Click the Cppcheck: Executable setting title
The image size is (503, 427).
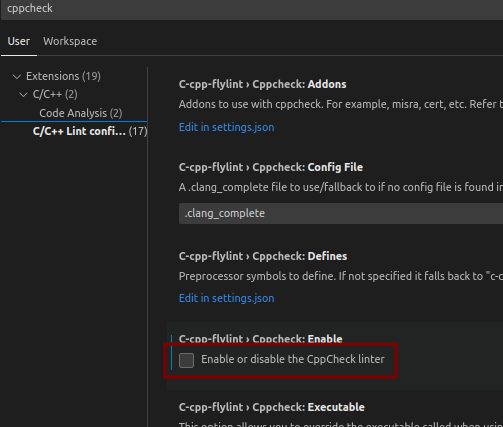pyautogui.click(x=272, y=407)
